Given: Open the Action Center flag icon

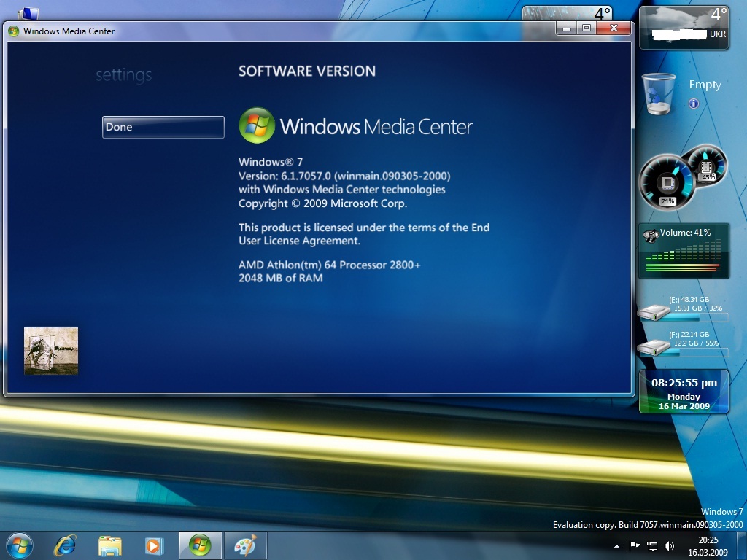Looking at the screenshot, I should coord(634,546).
